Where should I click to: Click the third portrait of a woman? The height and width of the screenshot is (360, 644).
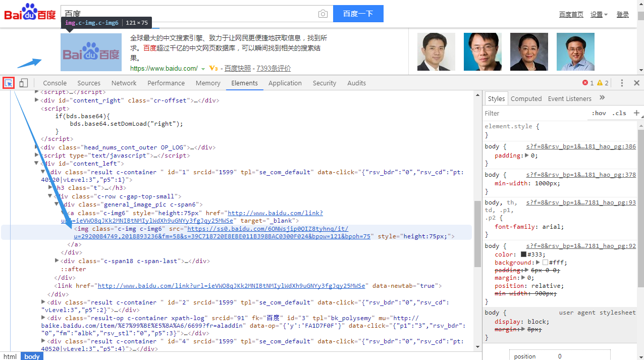point(529,52)
